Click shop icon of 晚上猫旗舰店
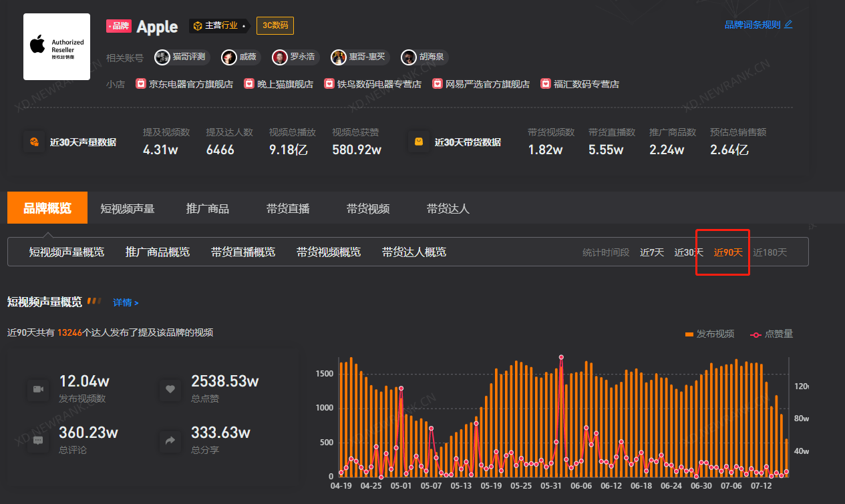The width and height of the screenshot is (845, 504). click(x=249, y=84)
